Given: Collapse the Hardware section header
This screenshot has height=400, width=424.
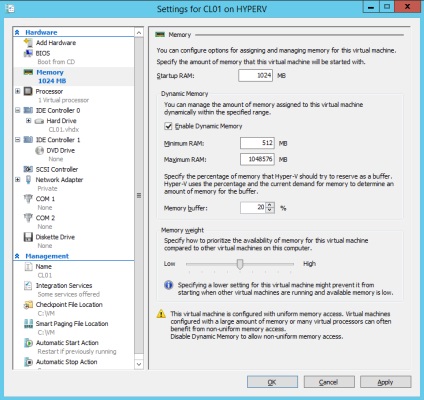Looking at the screenshot, I should pyautogui.click(x=17, y=32).
